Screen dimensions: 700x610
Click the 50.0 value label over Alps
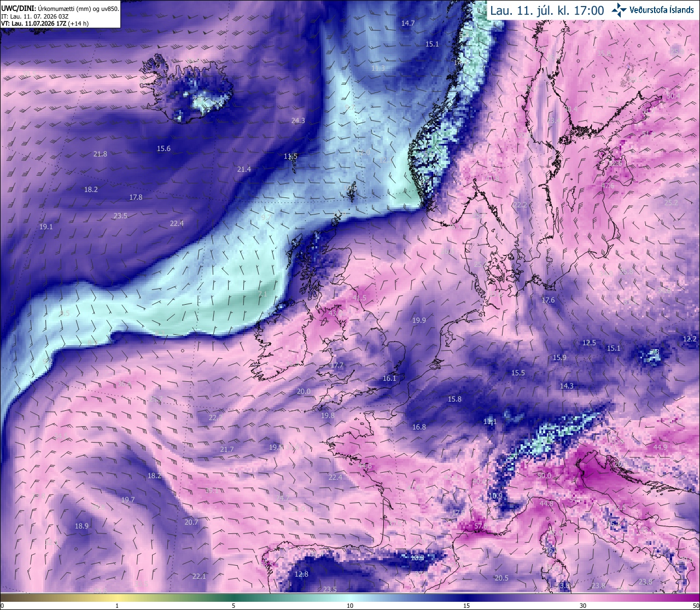pos(545,476)
